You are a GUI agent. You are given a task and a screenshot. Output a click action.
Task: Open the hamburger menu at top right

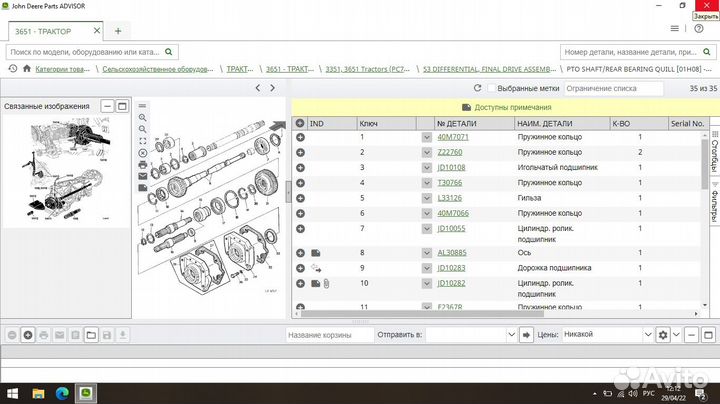tap(674, 28)
